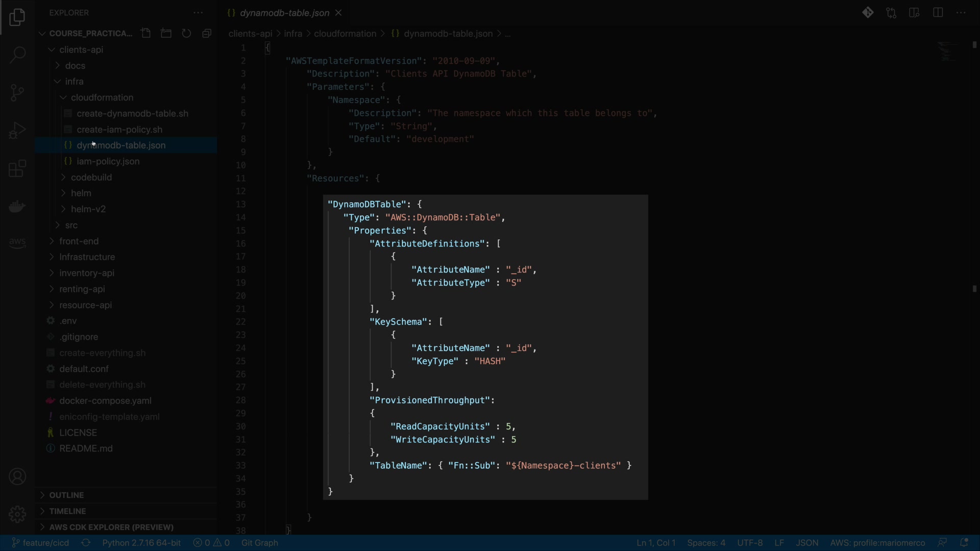Screen dimensions: 980x551
Task: Open the Search view in activity bar
Action: point(17,55)
